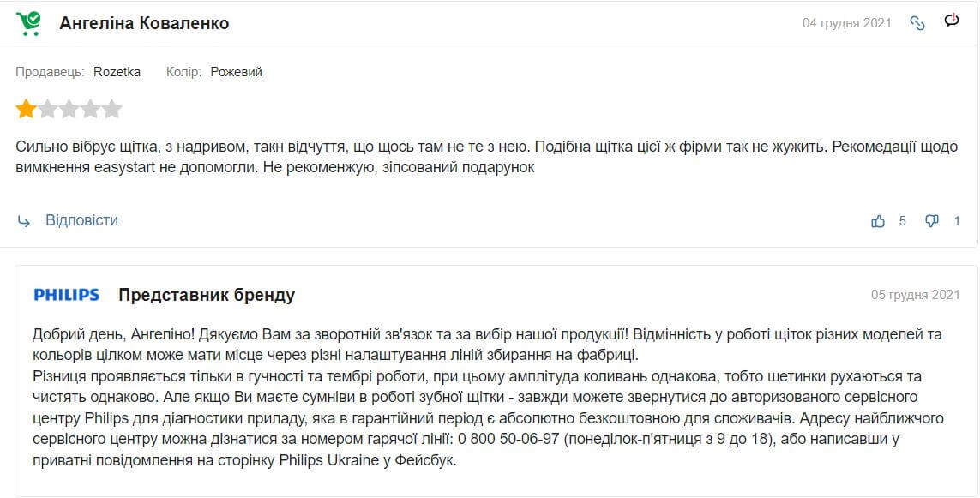Image resolution: width=980 pixels, height=498 pixels.
Task: Click the chain-link icon to copy review link
Action: coord(917,23)
